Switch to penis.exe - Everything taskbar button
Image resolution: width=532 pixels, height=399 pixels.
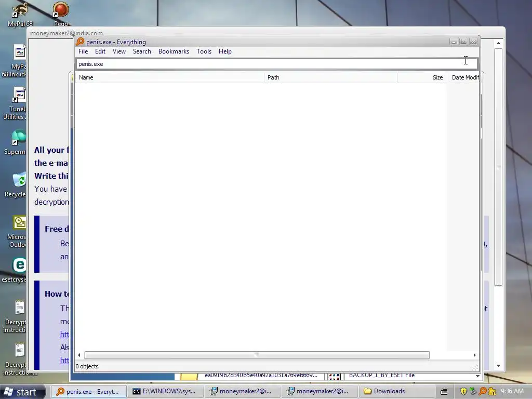pyautogui.click(x=88, y=392)
